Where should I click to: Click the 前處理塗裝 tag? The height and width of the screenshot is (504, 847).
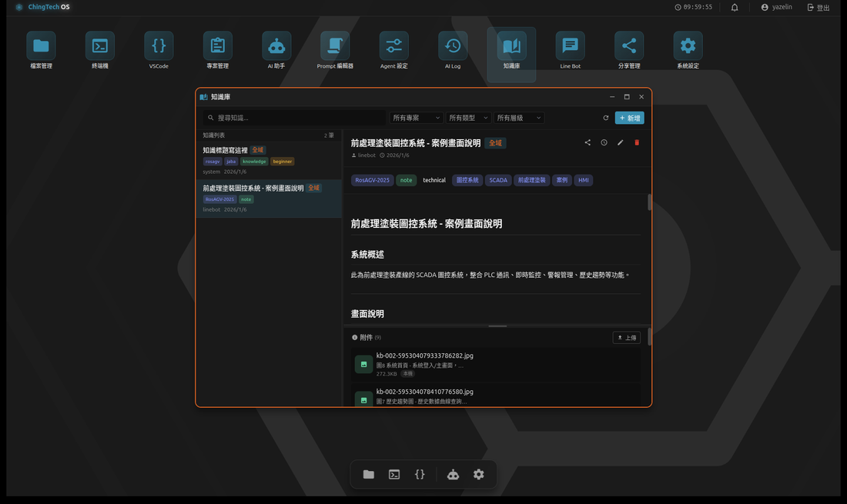(531, 180)
